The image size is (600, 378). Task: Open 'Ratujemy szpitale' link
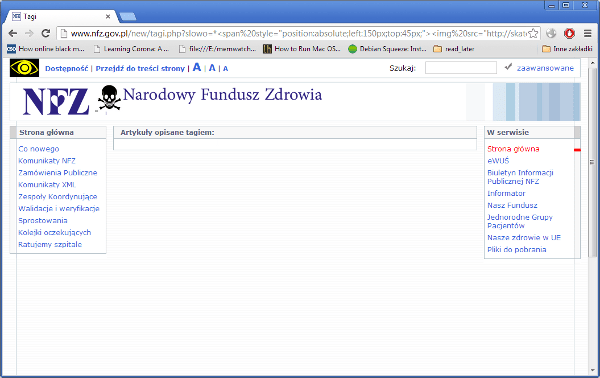[50, 244]
